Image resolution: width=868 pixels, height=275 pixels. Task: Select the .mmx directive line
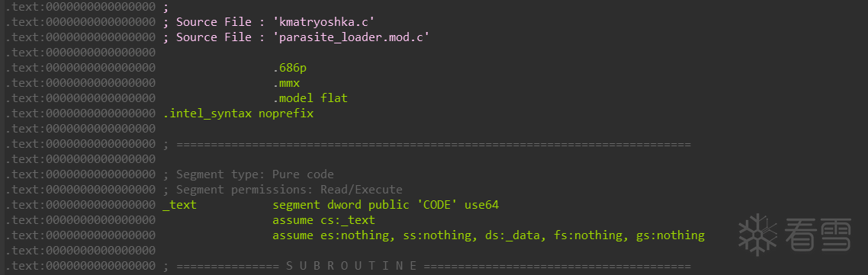(286, 84)
